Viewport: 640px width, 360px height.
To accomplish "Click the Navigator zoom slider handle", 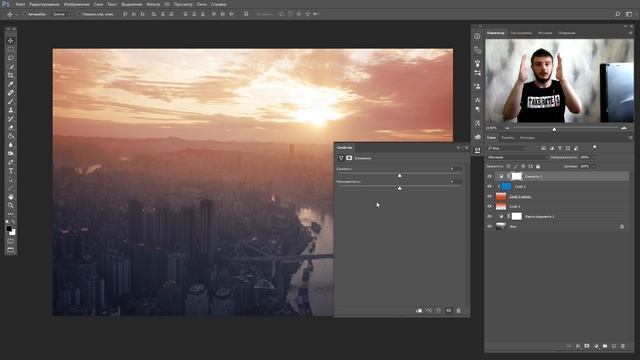I will tap(554, 129).
